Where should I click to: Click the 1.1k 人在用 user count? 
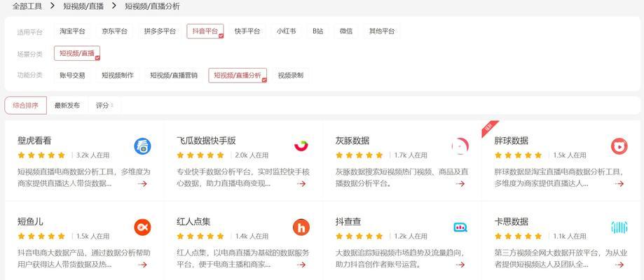570,236
